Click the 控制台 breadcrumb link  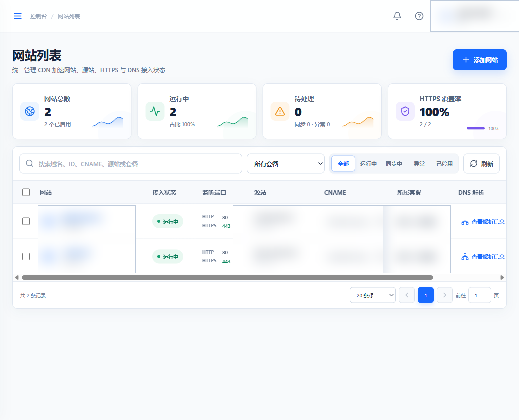(x=38, y=16)
